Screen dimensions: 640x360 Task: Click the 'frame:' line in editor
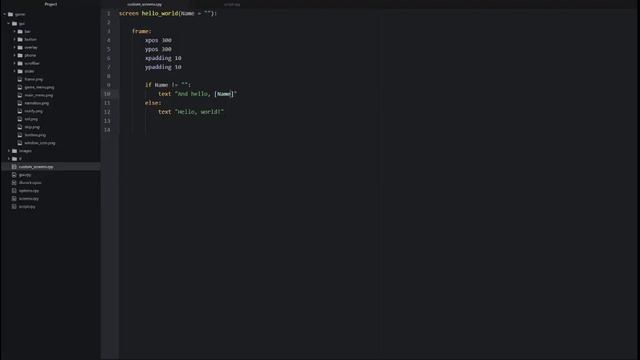point(142,31)
